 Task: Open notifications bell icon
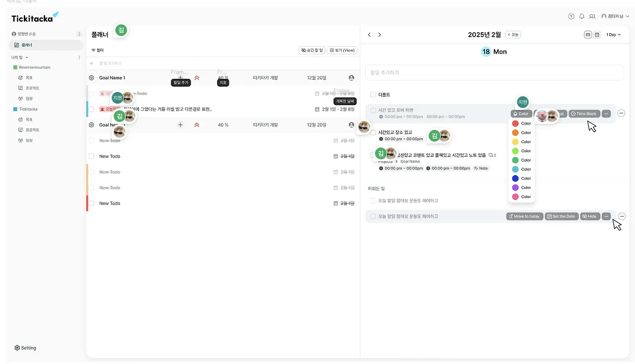tap(581, 16)
